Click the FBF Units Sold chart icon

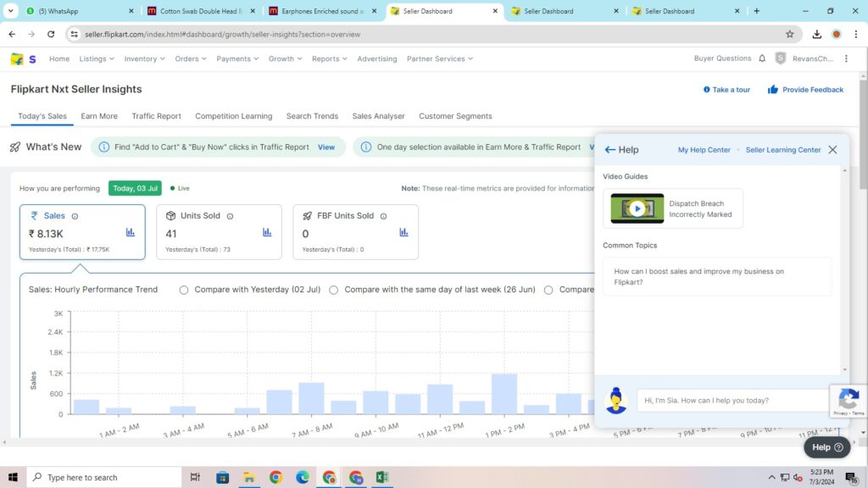tap(403, 232)
